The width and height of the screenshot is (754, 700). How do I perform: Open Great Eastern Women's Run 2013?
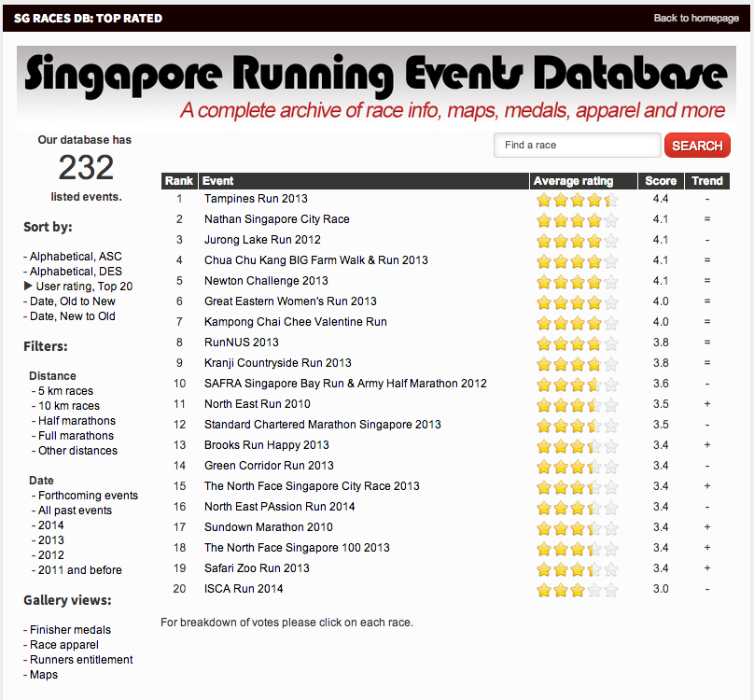point(290,301)
